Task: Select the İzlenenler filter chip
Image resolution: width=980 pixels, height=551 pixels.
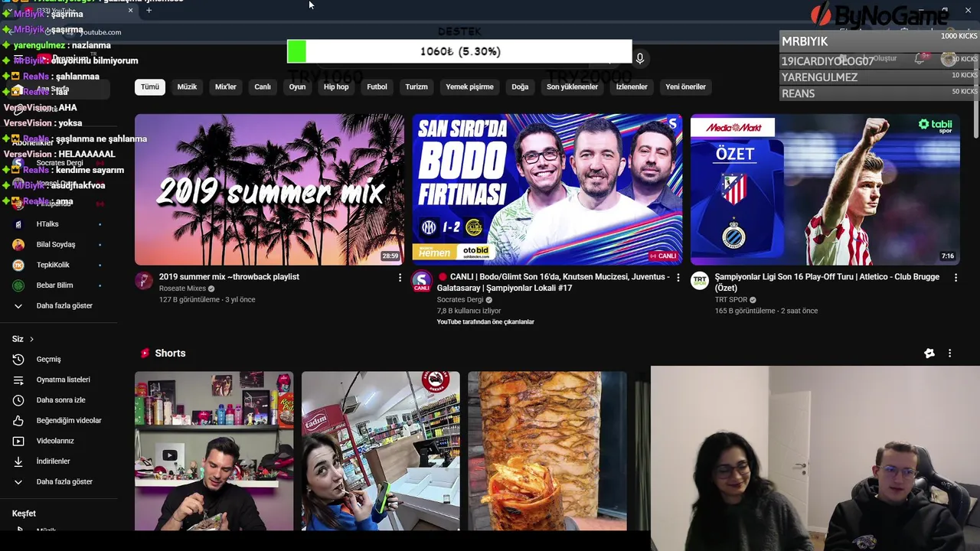Action: click(x=632, y=86)
